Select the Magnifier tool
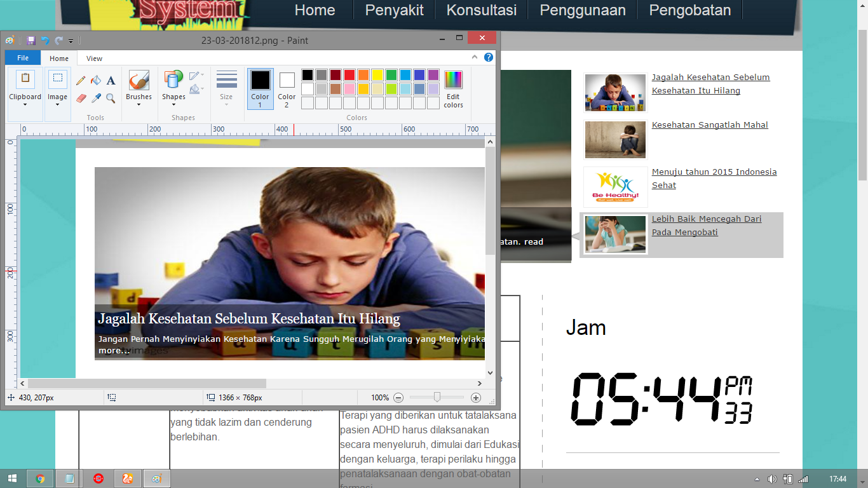This screenshot has width=868, height=488. [111, 98]
